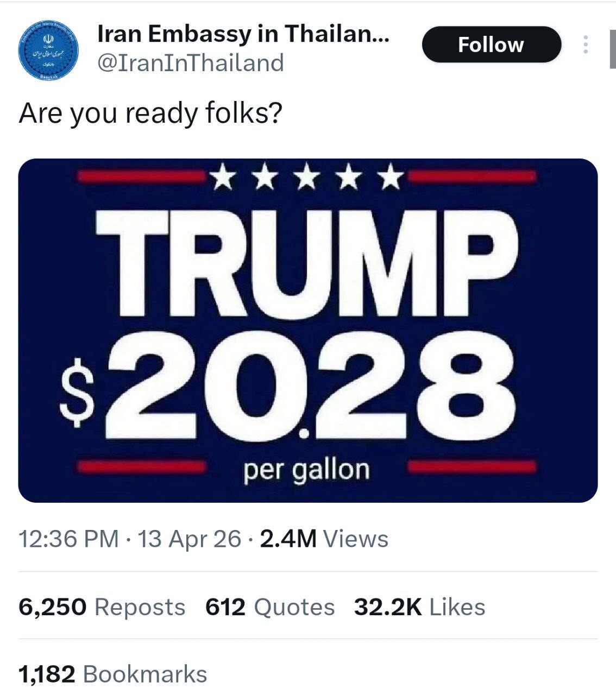The image size is (616, 695).
Task: Click the top-left red stripe in the image
Action: tap(140, 176)
